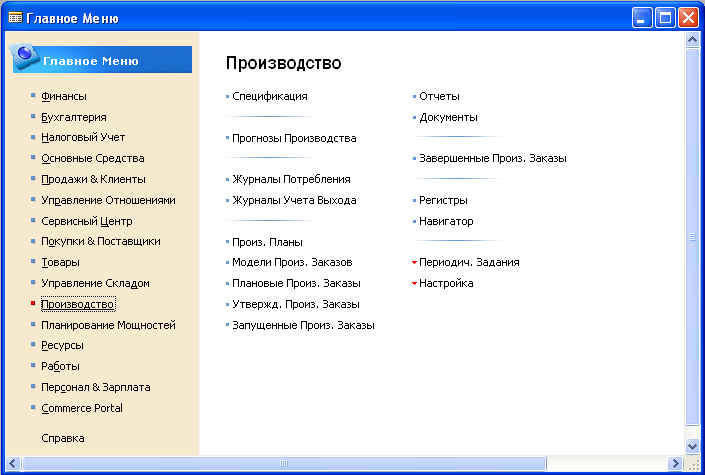Go to Основные Средства
This screenshot has width=705, height=475.
coord(93,158)
